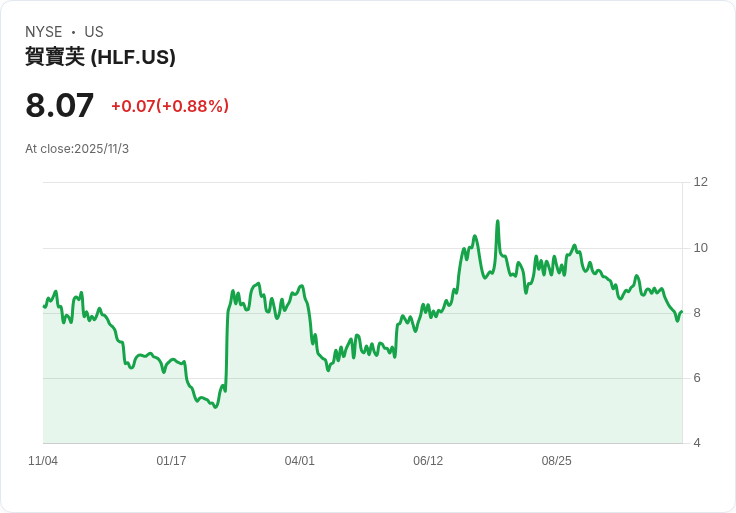
Task: Click the 8 price axis label
Action: pyautogui.click(x=697, y=313)
